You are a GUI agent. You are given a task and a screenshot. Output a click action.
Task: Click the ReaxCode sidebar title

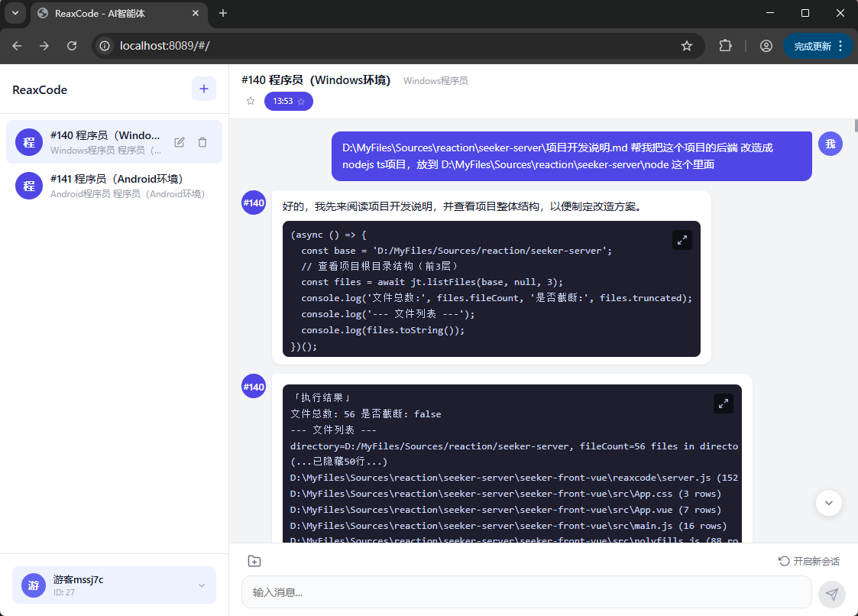40,89
